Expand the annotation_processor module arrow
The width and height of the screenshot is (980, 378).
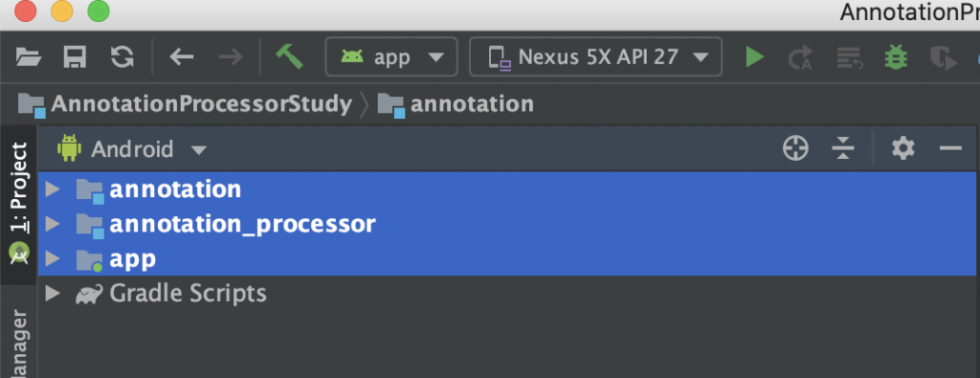(x=54, y=224)
